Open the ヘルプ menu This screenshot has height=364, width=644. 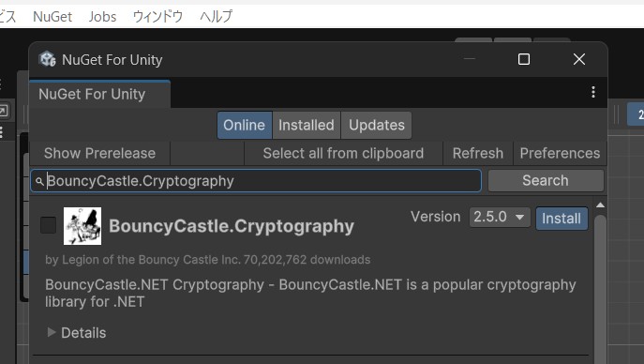click(216, 17)
